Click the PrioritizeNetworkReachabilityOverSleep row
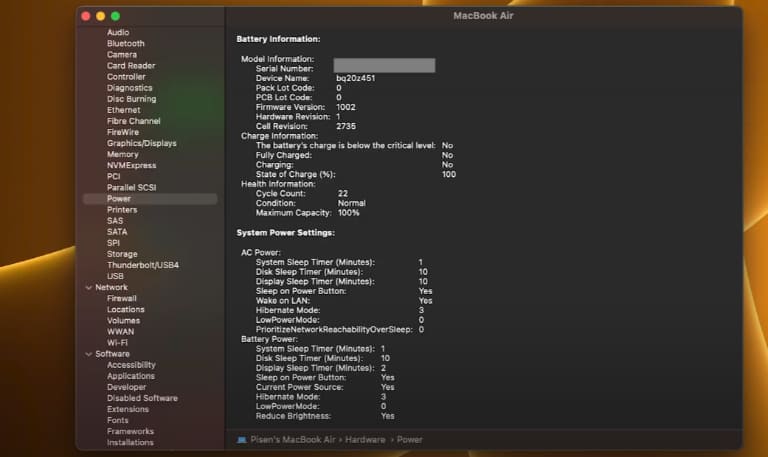 340,330
